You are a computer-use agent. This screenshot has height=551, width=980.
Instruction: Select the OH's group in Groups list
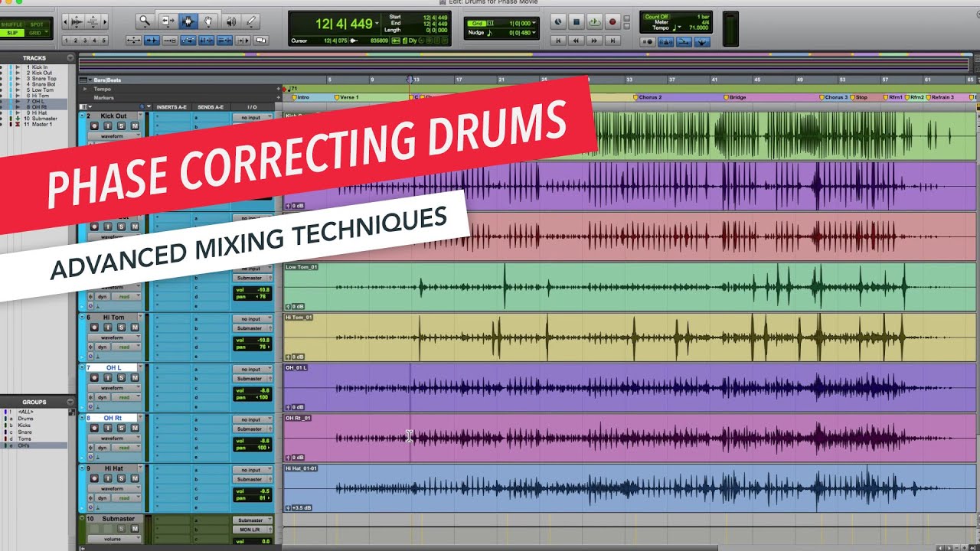24,445
